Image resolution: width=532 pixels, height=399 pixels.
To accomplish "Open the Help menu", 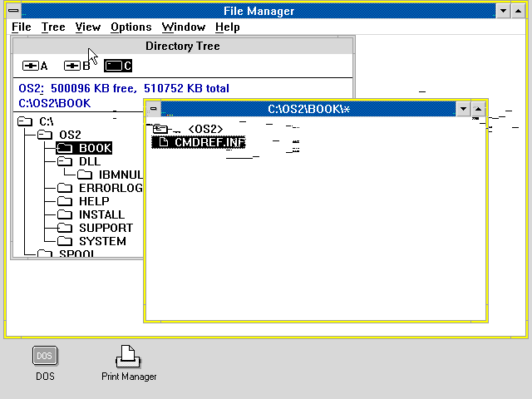I will (x=227, y=27).
